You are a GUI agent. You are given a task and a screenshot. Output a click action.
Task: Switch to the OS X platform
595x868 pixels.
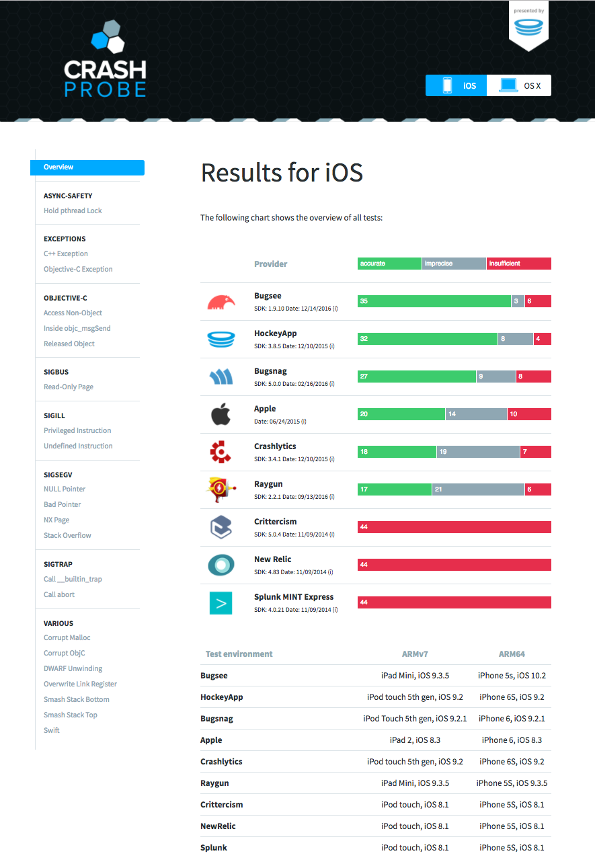click(x=519, y=85)
